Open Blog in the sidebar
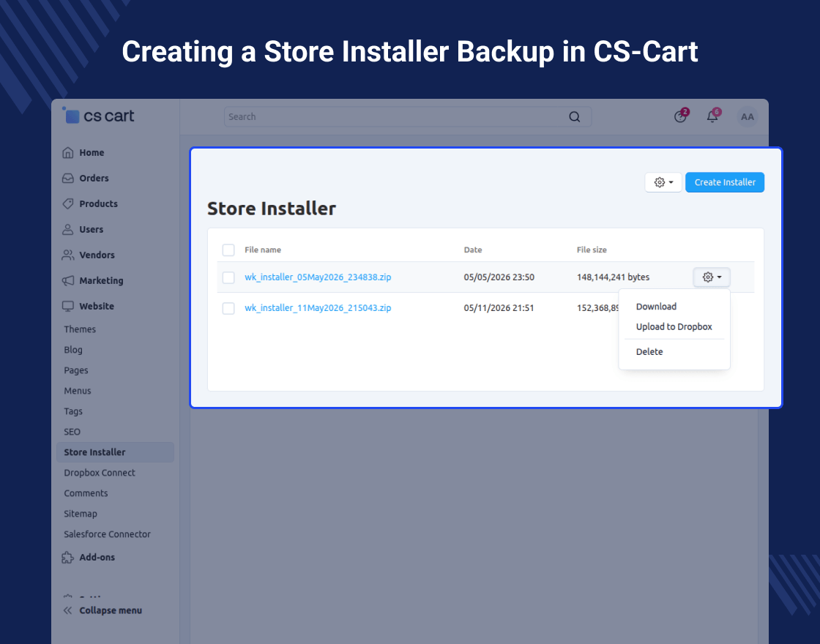Image resolution: width=820 pixels, height=644 pixels. [x=73, y=350]
